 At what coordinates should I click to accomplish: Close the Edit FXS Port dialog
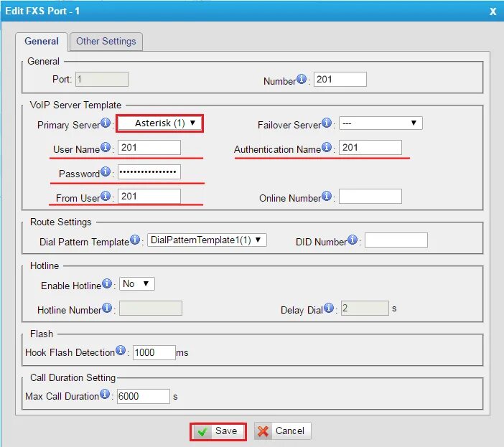click(x=493, y=11)
